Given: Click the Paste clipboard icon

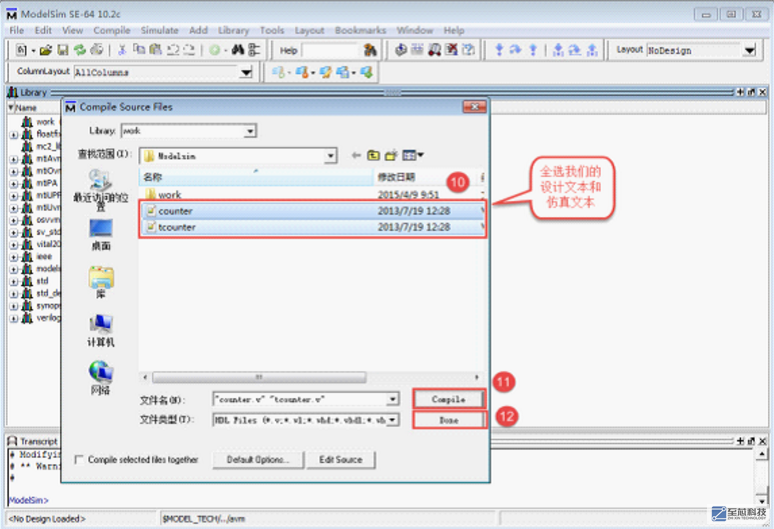Looking at the screenshot, I should coord(155,50).
